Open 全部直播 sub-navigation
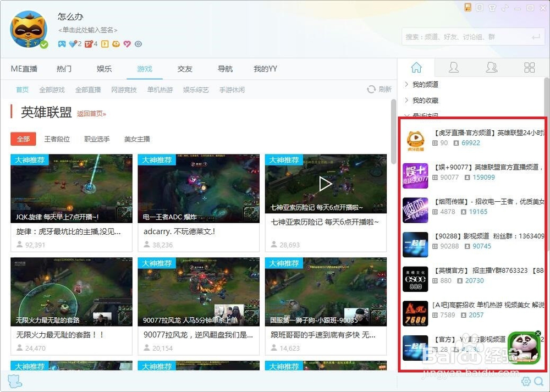Screen dimensions: 550x392 (88, 90)
